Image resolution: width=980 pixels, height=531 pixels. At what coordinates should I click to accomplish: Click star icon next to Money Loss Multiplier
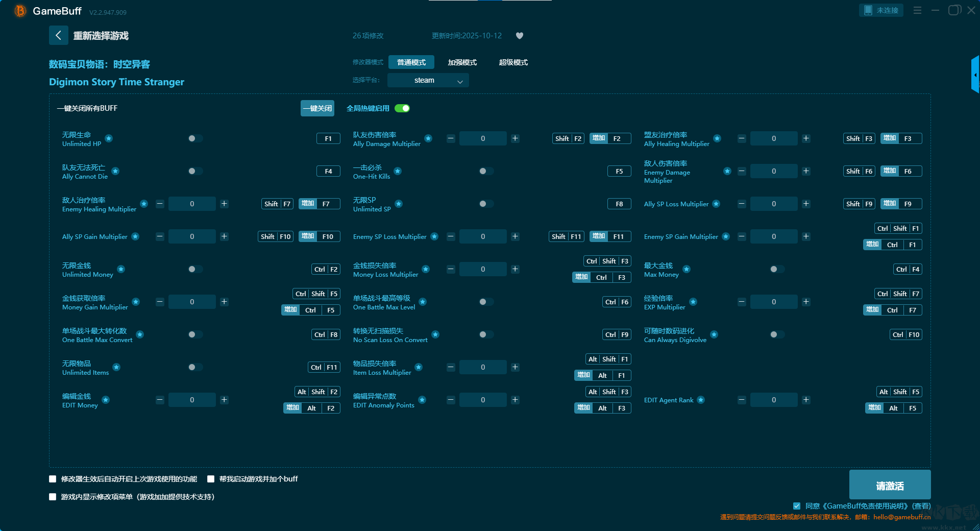pyautogui.click(x=426, y=269)
